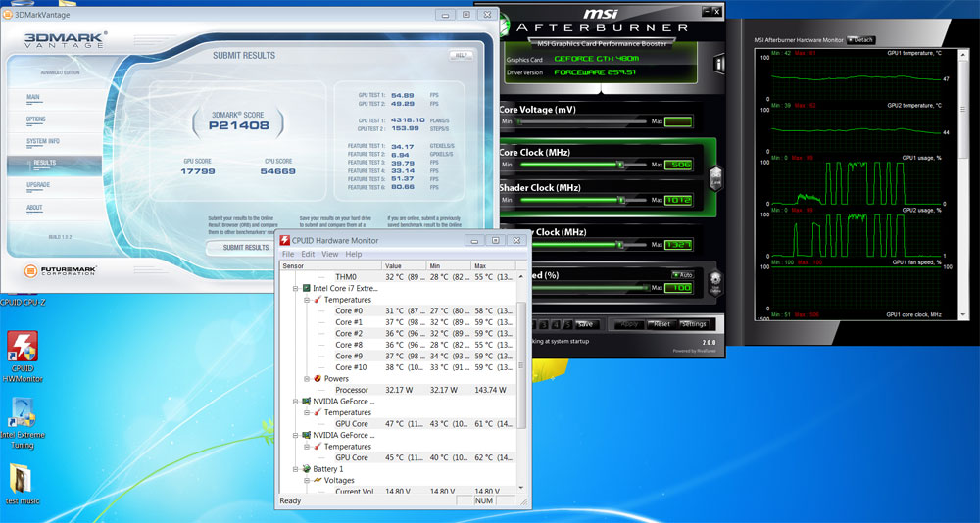Click Save profile button in Afterburner
Image resolution: width=980 pixels, height=523 pixels.
point(586,324)
